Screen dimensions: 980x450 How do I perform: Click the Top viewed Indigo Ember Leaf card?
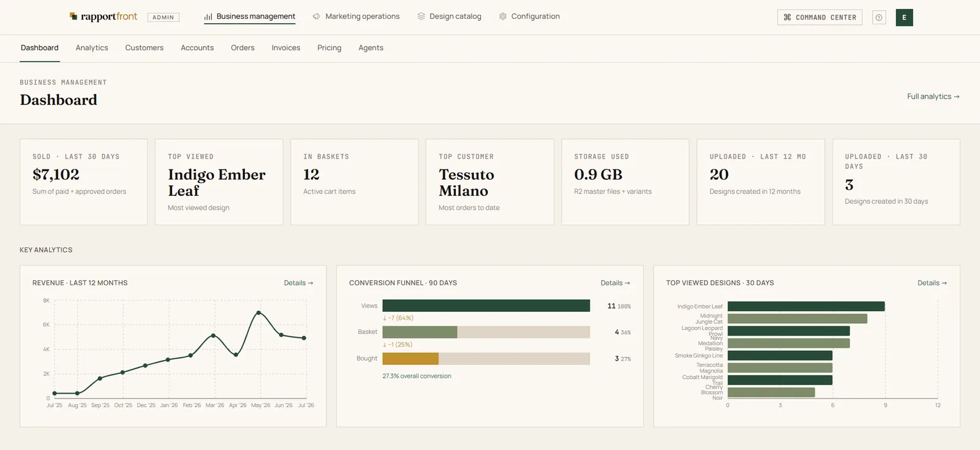point(219,182)
